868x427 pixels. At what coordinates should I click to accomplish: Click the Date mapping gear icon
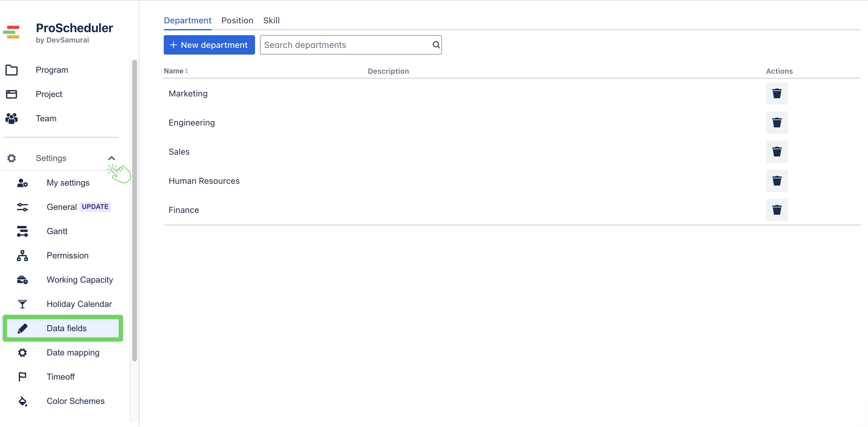(x=22, y=352)
